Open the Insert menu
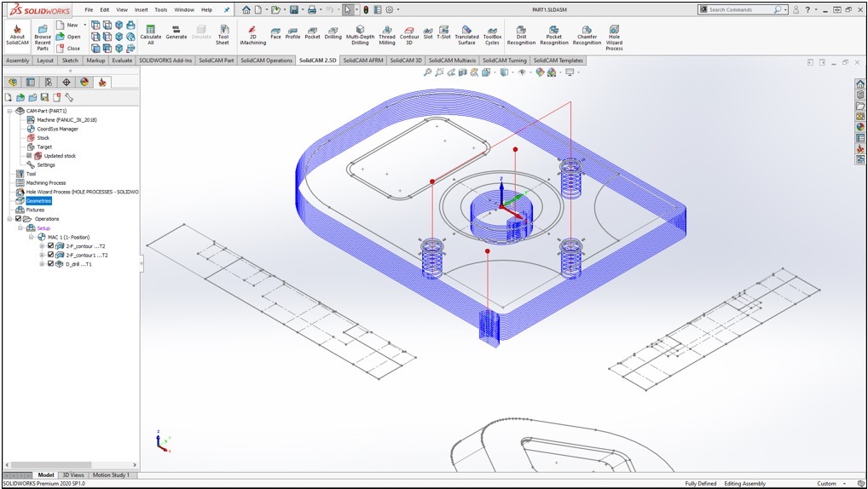Image resolution: width=868 pixels, height=489 pixels. coord(142,9)
